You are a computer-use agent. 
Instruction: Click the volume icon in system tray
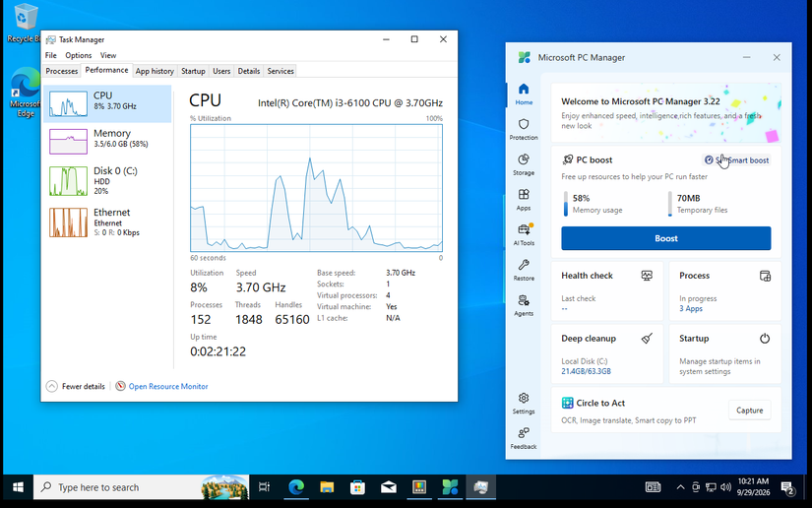(x=725, y=487)
